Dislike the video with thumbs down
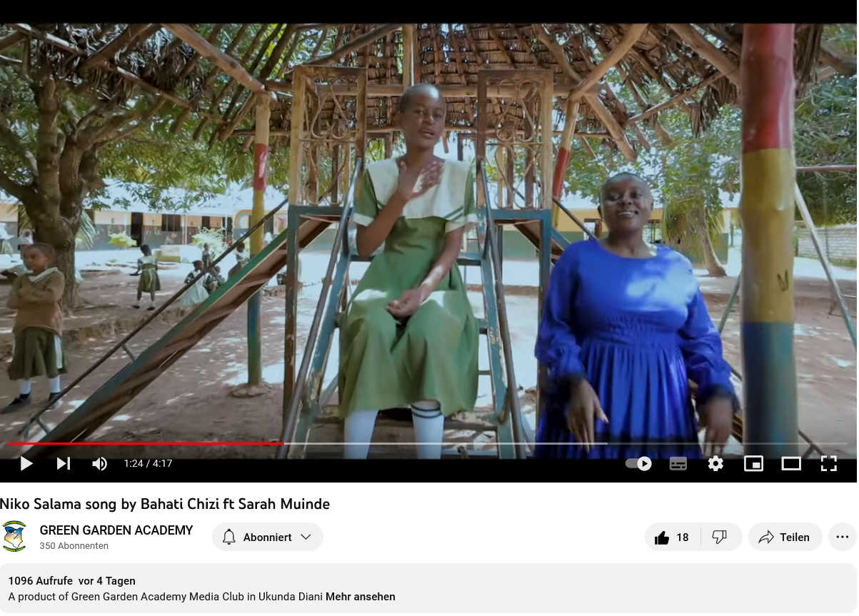Screen dimensions: 859x616 pyautogui.click(x=720, y=537)
